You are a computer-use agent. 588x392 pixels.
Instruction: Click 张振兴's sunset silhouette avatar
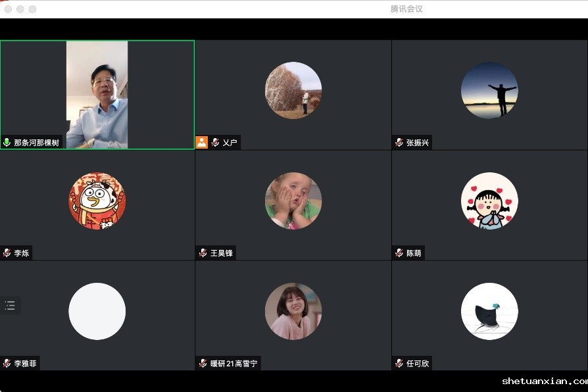click(x=489, y=91)
